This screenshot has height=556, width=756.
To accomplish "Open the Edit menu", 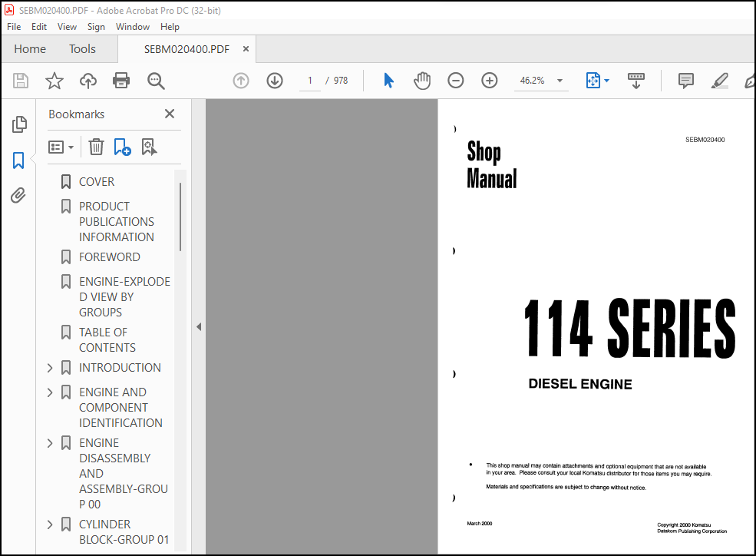I will tap(39, 27).
